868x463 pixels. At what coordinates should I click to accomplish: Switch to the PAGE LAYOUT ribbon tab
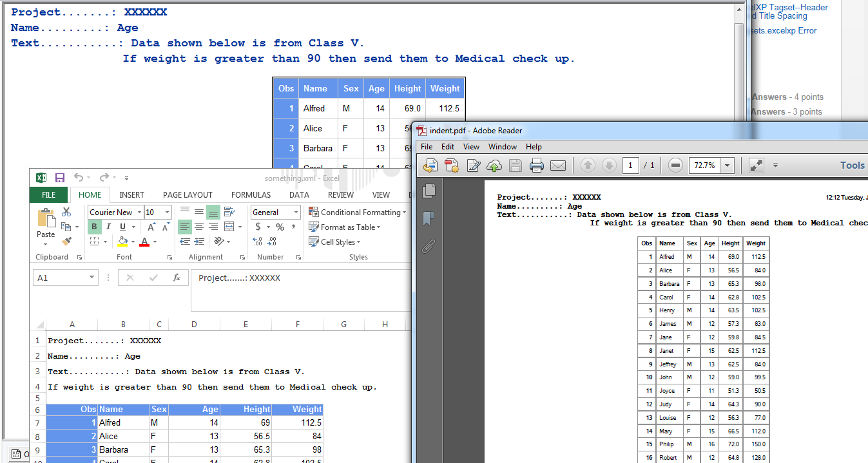(x=188, y=194)
